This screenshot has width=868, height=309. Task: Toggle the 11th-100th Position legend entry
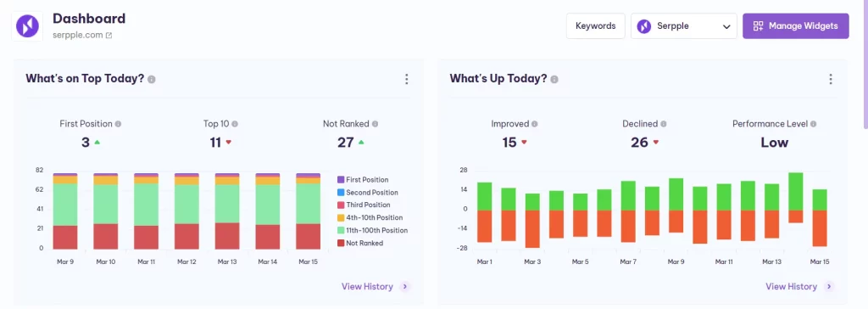point(372,230)
